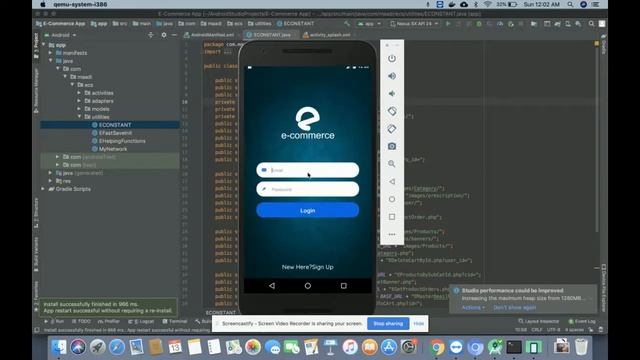Hide Project panel with minus icon
The image size is (640, 360).
[174, 35]
